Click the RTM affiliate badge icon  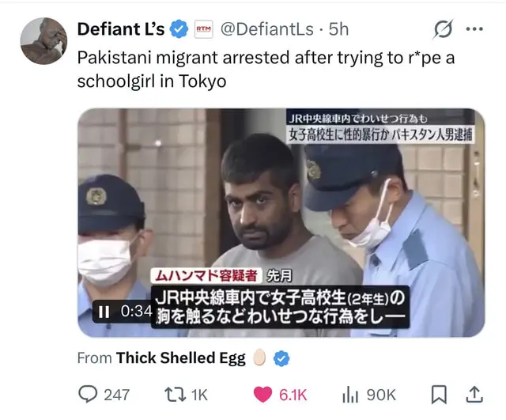point(204,29)
